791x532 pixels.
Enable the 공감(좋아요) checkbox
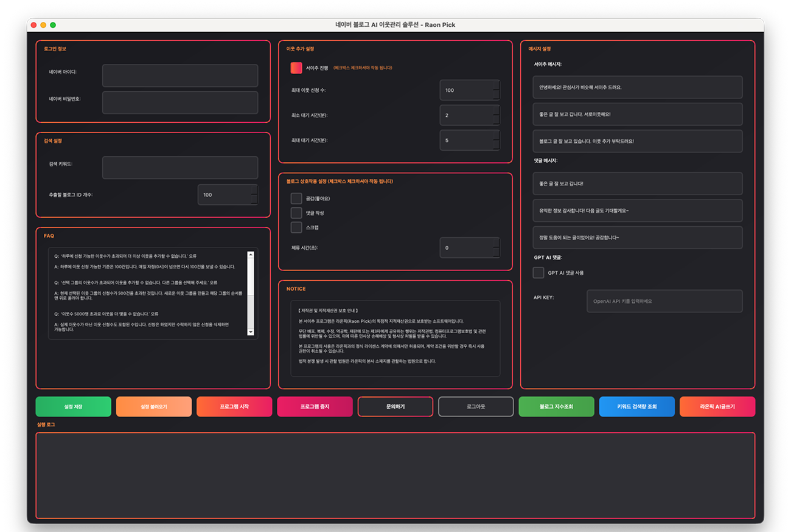point(296,198)
